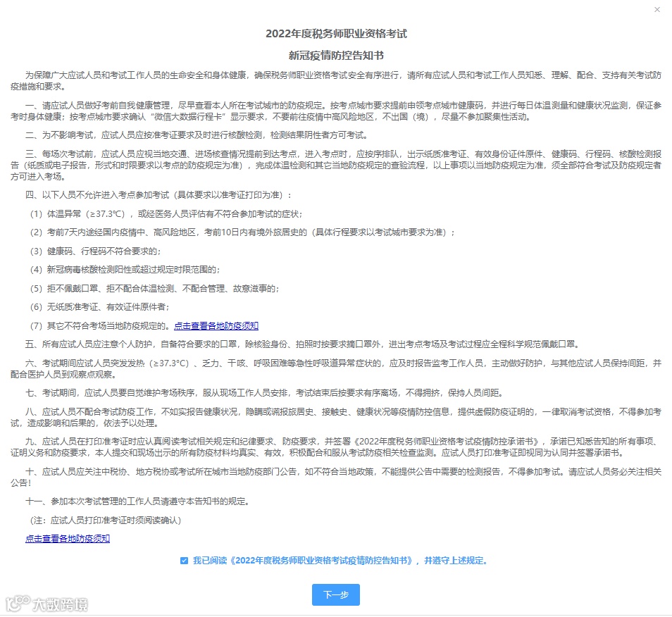The height and width of the screenshot is (617, 672).
Task: Click paragraph 五、所有应试人员应注意个人防护
Action: pos(303,344)
